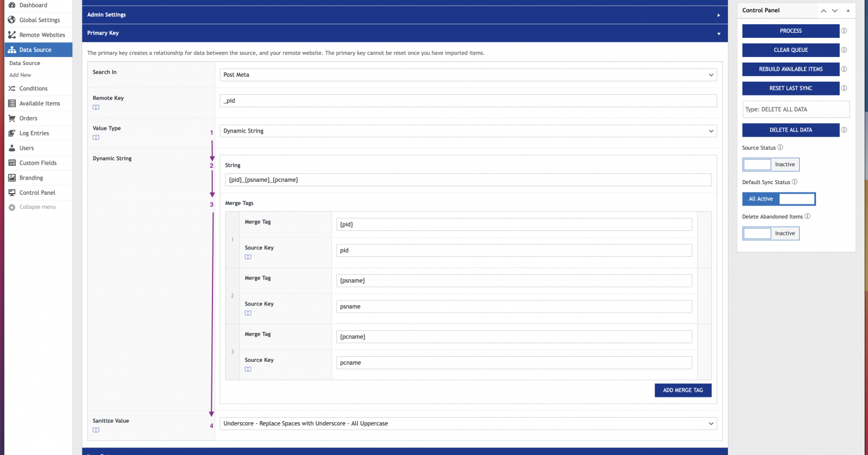Expand the Admin Settings section
This screenshot has height=455, width=868.
[405, 15]
